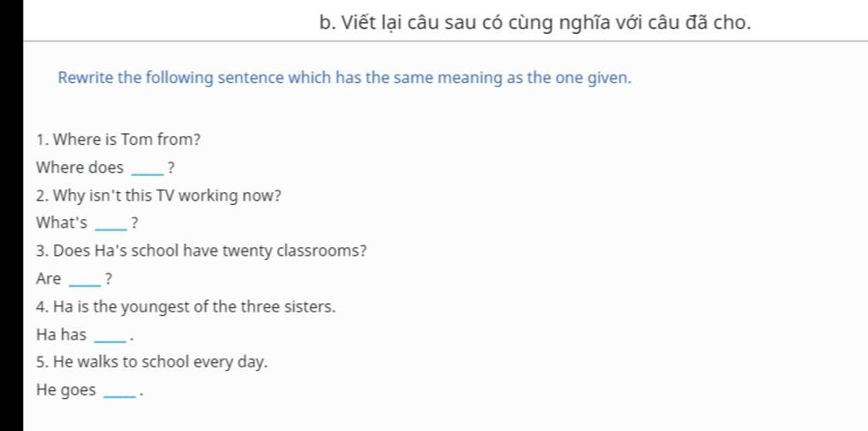The width and height of the screenshot is (868, 431).
Task: Click sentence 3 about twenty classrooms
Action: (202, 251)
